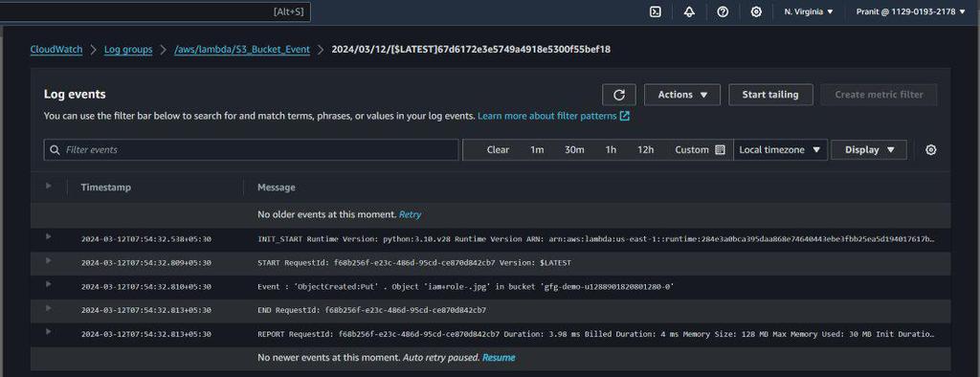The image size is (980, 377).
Task: Select the 1h time range
Action: pyautogui.click(x=611, y=150)
